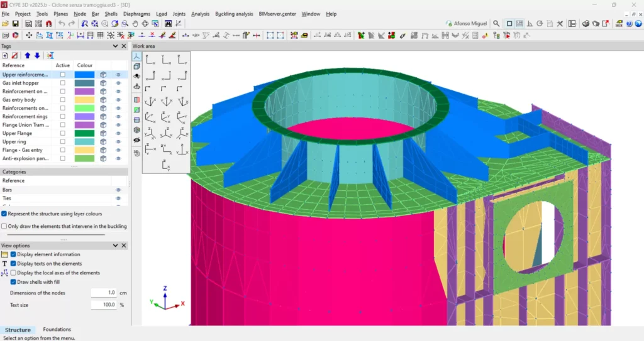Viewport: 644px width, 341px height.
Task: Switch to the Foundations tab
Action: point(57,330)
